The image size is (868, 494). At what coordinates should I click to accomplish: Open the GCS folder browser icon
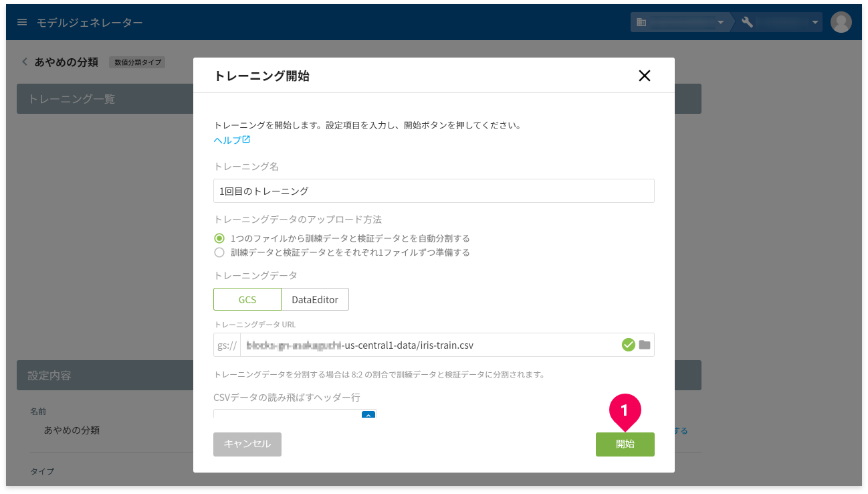click(644, 345)
